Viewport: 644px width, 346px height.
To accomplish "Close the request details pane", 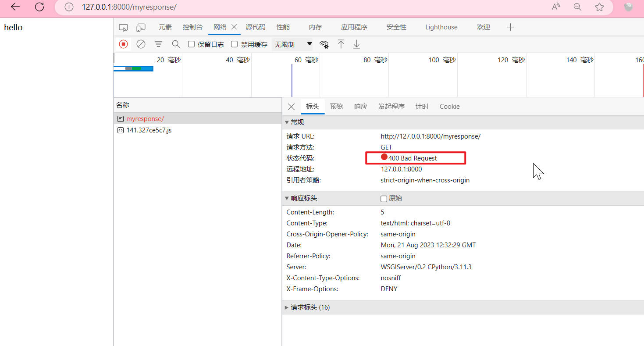I will 291,107.
